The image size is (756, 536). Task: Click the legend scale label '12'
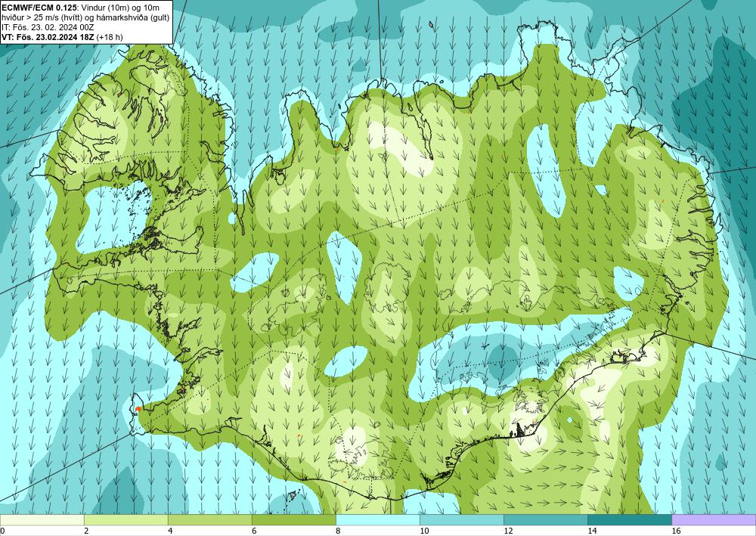pyautogui.click(x=508, y=531)
